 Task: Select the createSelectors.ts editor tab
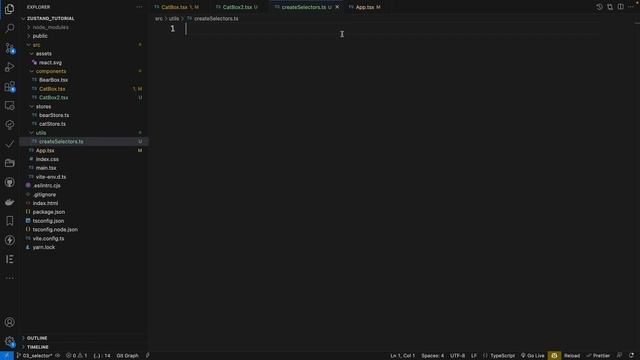[x=303, y=7]
